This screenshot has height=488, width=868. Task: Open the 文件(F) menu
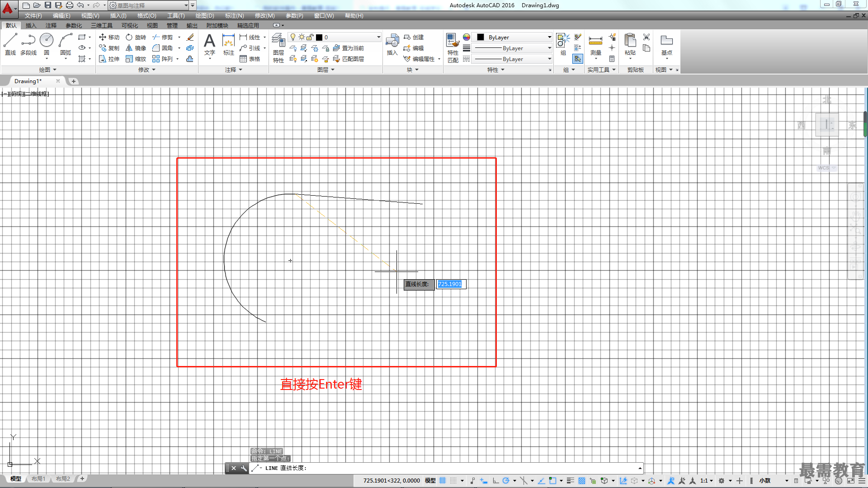[x=33, y=16]
